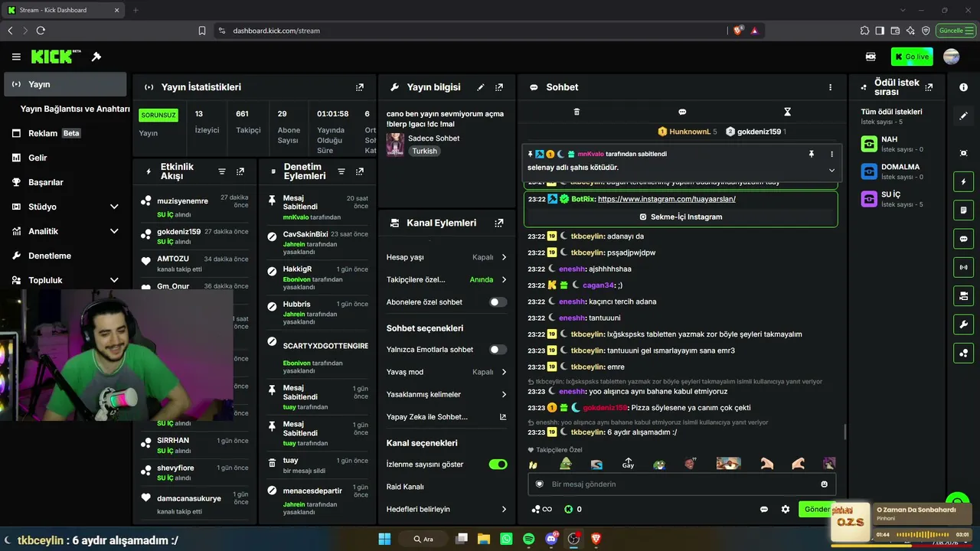The height and width of the screenshot is (551, 980).
Task: Toggle Yalnızca Emotlarla sohbet switch
Action: (498, 350)
